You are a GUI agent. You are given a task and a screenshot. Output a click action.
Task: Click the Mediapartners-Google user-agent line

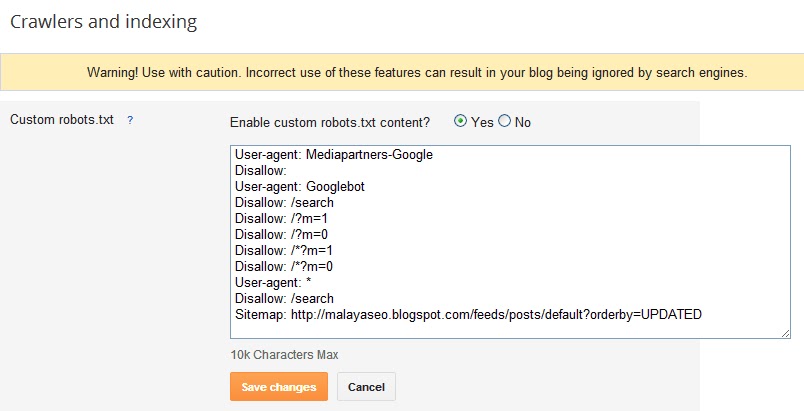(333, 155)
